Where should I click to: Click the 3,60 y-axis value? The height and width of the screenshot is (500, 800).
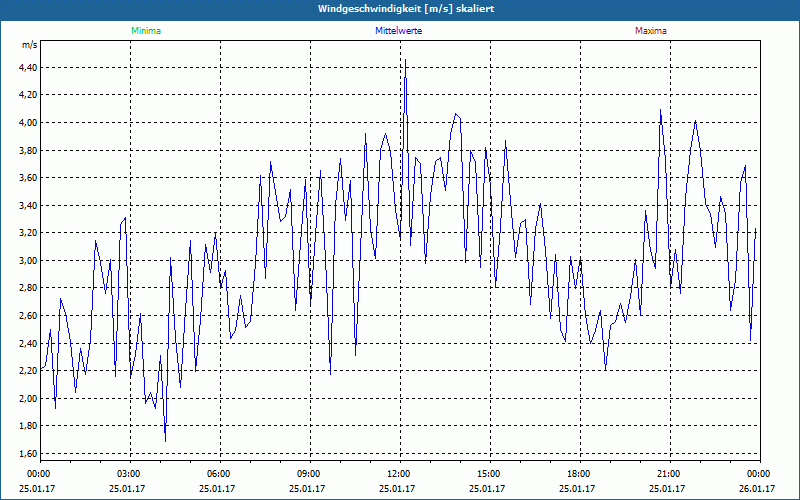click(29, 178)
